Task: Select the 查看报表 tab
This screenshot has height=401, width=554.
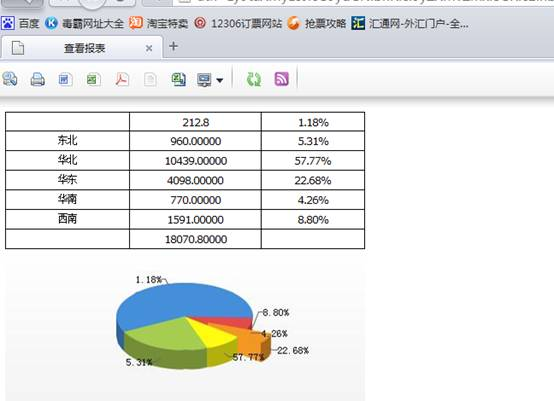Action: [x=82, y=48]
